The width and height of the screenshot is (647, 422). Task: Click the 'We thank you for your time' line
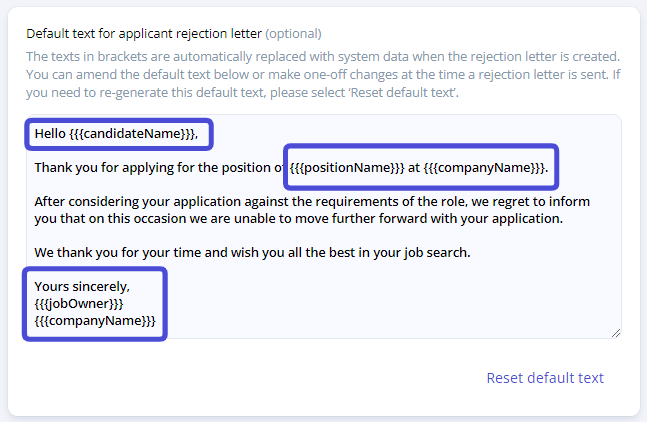point(252,252)
